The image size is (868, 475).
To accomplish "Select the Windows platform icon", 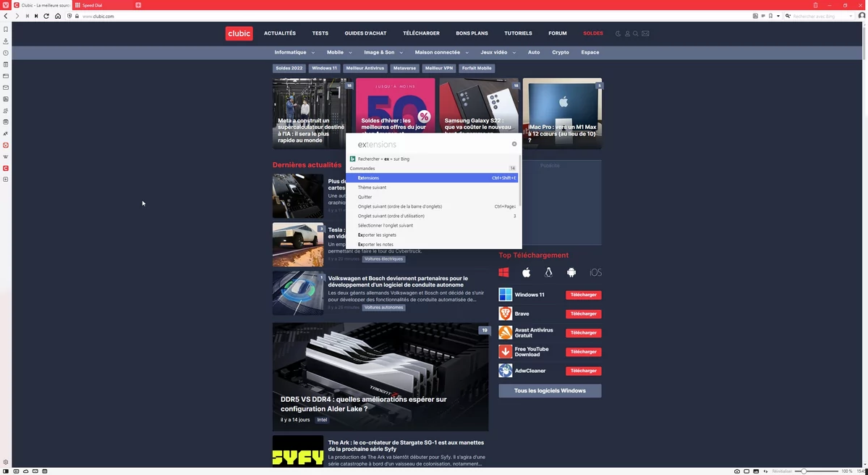I will point(504,273).
